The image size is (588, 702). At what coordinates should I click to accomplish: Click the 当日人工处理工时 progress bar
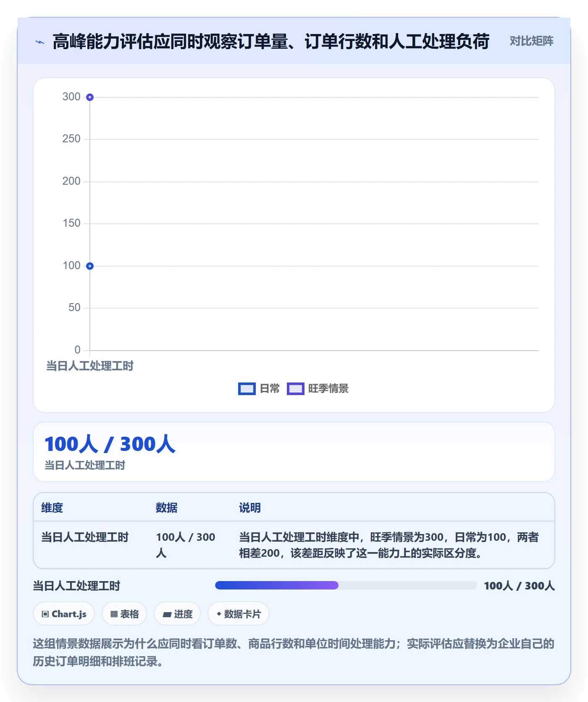click(346, 585)
